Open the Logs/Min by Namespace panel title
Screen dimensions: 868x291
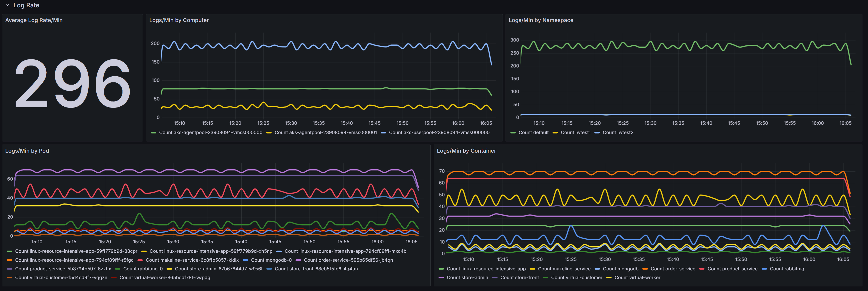pyautogui.click(x=541, y=20)
